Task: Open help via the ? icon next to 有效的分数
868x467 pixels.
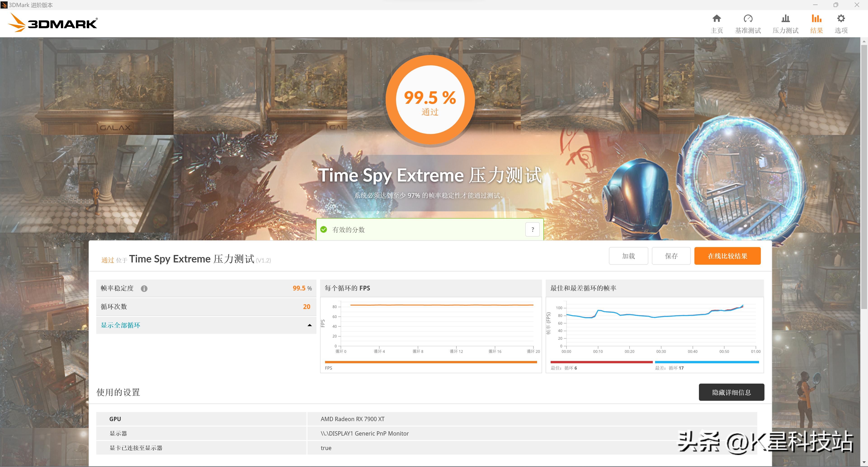Action: tap(532, 229)
